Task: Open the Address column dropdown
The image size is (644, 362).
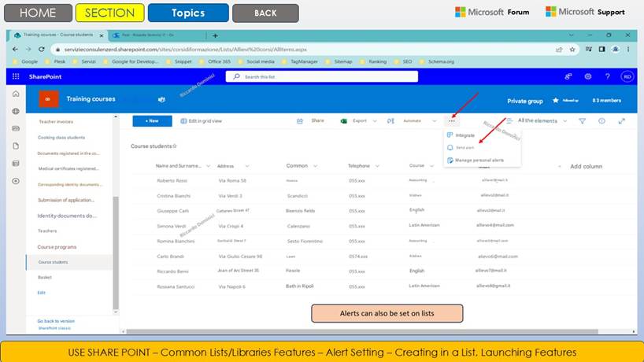Action: point(247,166)
